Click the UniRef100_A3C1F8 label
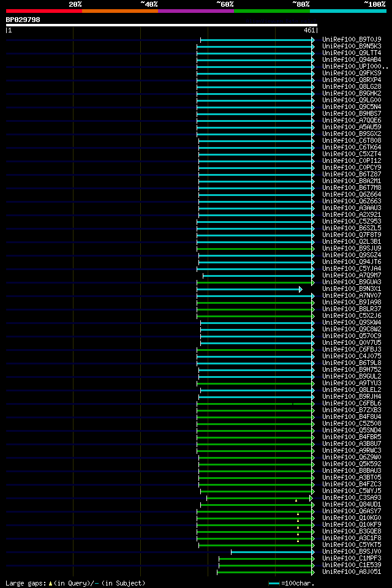 click(x=352, y=538)
